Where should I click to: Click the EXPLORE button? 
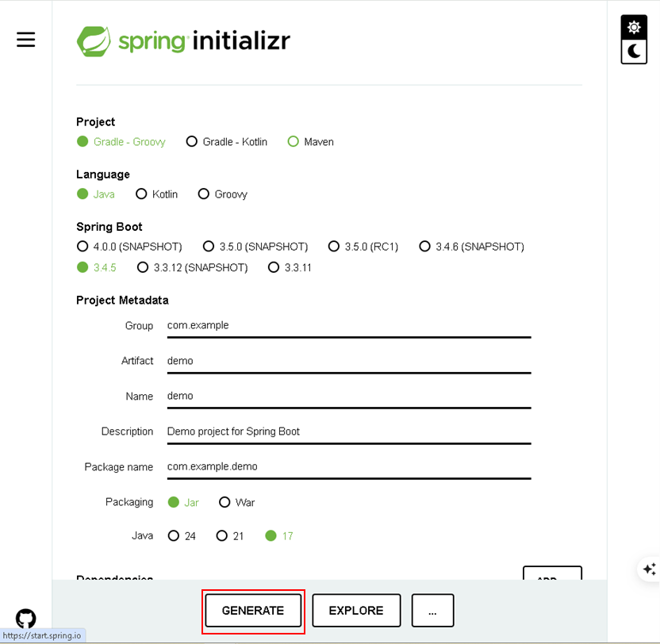(356, 611)
